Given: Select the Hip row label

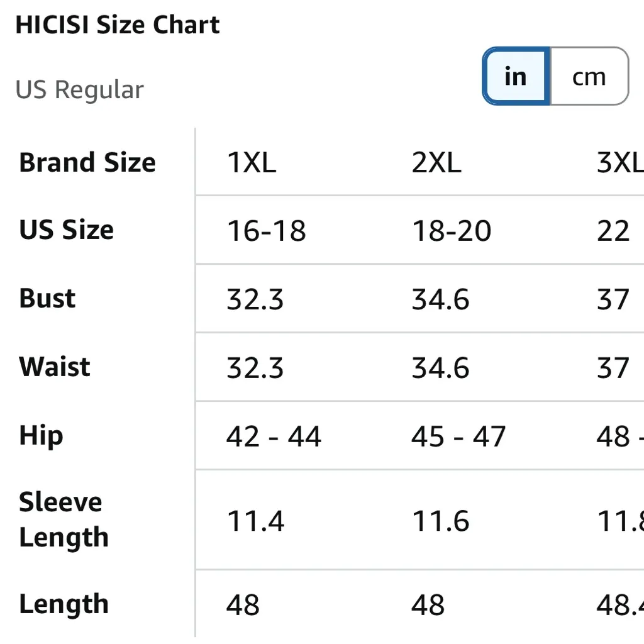Looking at the screenshot, I should [x=40, y=436].
